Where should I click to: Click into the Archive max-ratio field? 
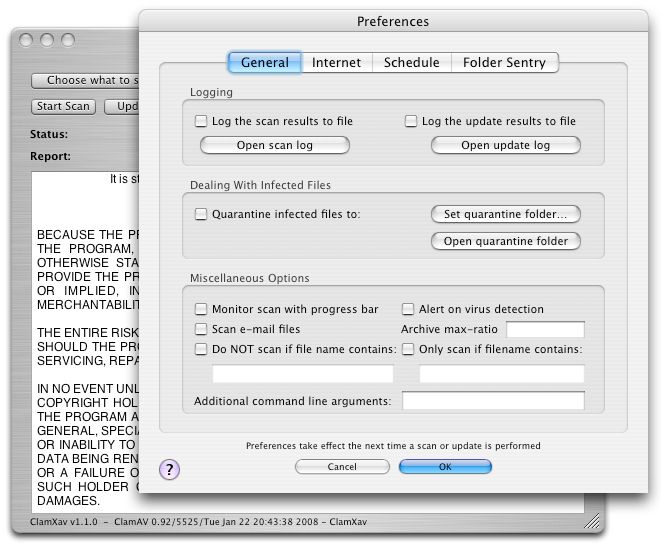[545, 330]
